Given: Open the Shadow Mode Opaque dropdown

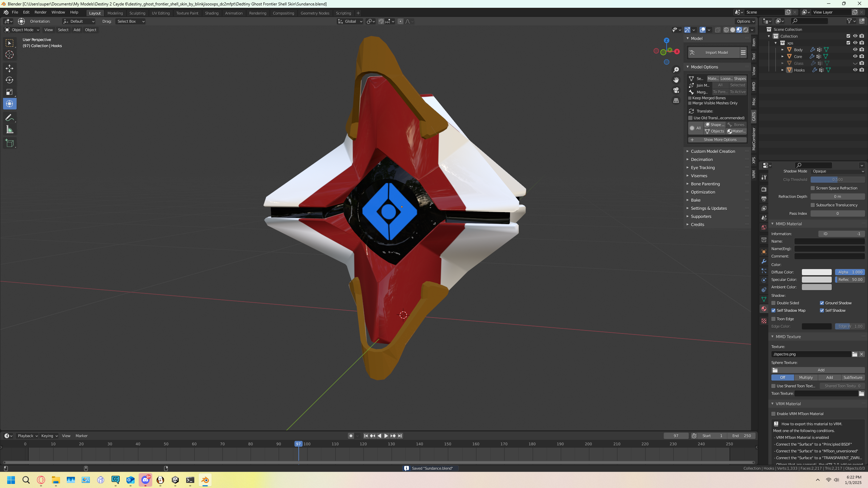Looking at the screenshot, I should [837, 171].
